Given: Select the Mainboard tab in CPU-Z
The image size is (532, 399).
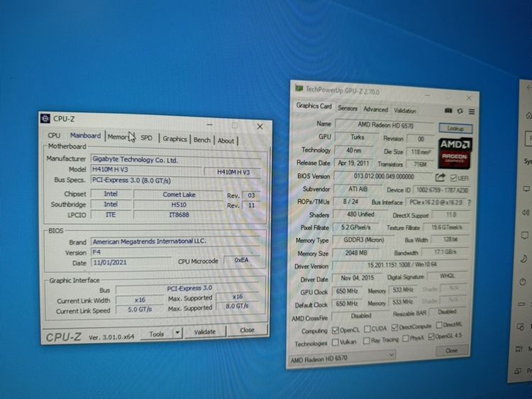Looking at the screenshot, I should tap(86, 136).
